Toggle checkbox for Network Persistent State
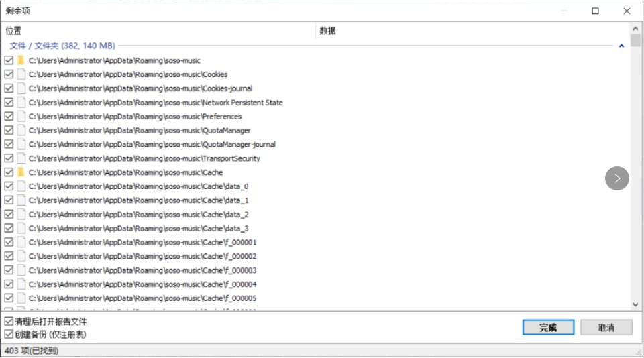The height and width of the screenshot is (358, 644). (9, 102)
